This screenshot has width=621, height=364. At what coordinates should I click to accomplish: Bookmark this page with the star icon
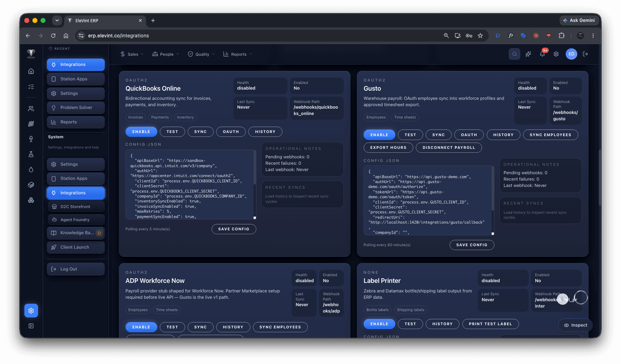[x=480, y=36]
